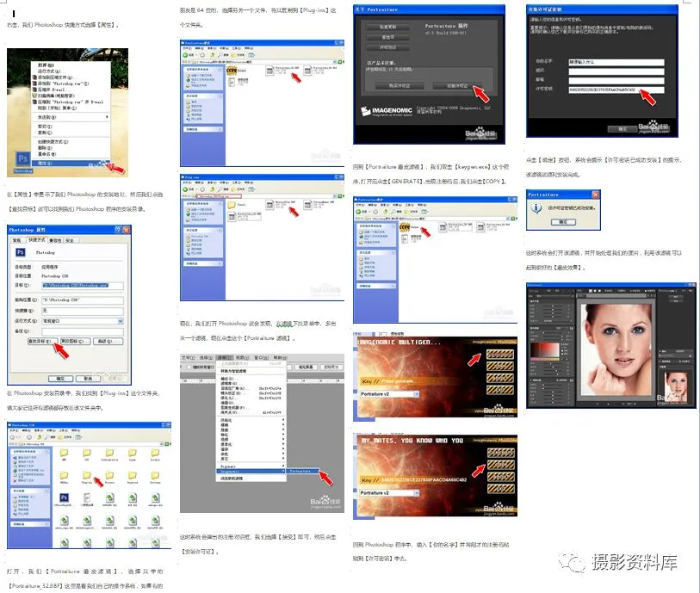
Task: Close the Portraiture success message box
Action: click(x=595, y=195)
